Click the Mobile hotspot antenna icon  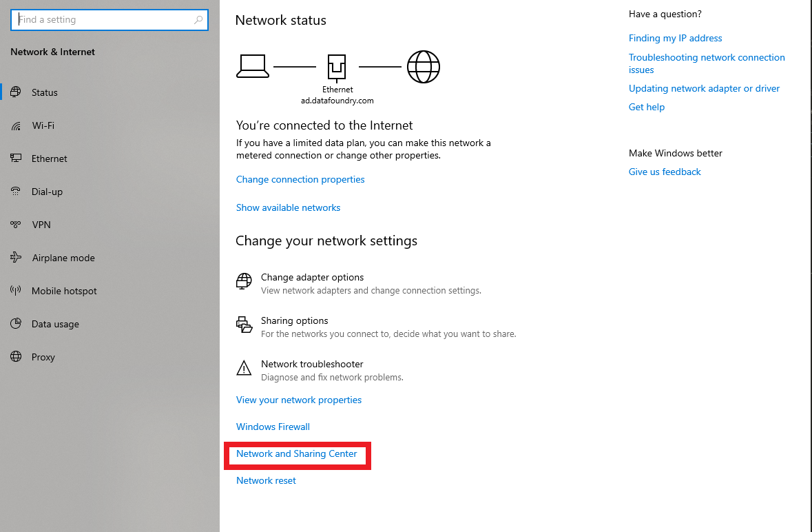tap(16, 290)
